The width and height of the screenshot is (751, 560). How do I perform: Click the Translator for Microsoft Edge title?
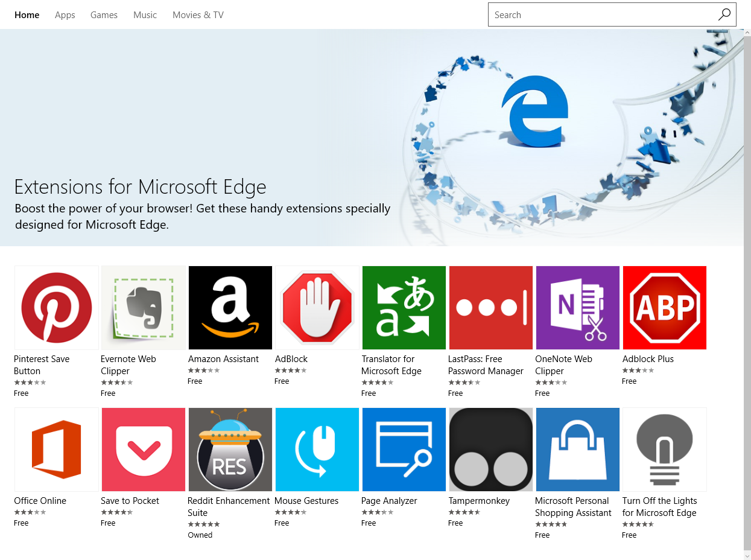(391, 365)
